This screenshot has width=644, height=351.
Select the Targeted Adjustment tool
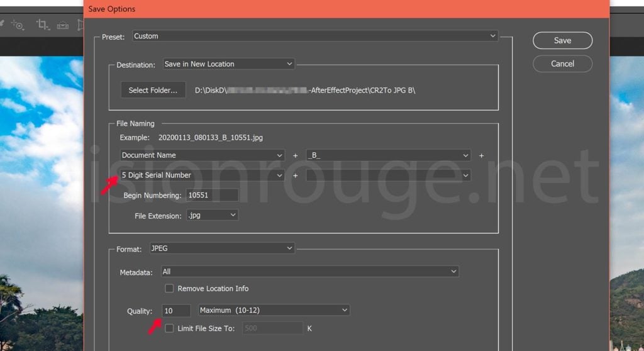pos(18,25)
